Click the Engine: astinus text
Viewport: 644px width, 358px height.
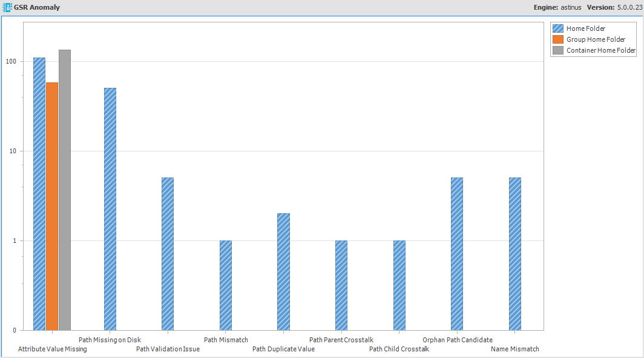point(557,7)
